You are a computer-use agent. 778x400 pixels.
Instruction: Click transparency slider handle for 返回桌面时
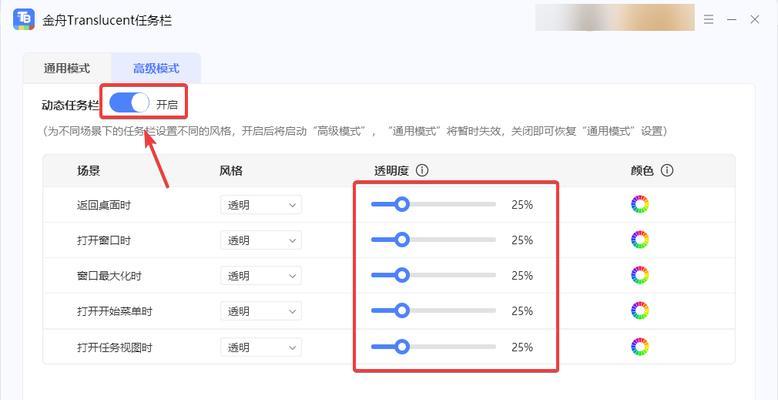click(402, 204)
